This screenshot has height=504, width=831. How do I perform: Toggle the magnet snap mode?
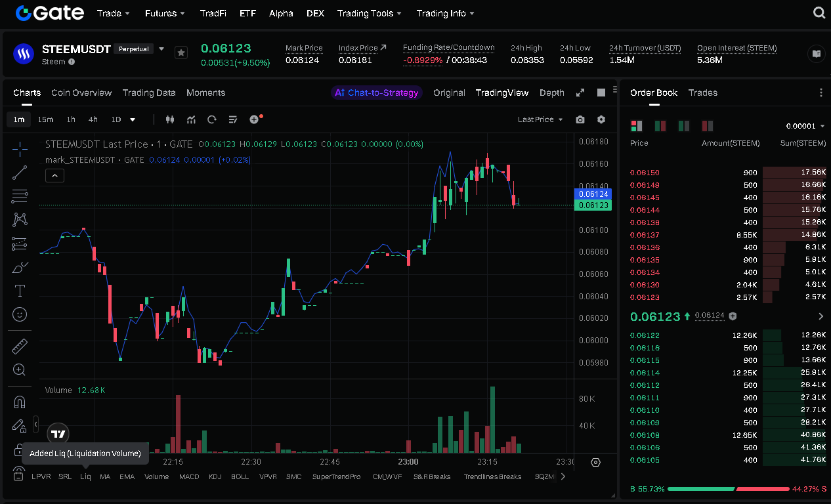pyautogui.click(x=20, y=402)
